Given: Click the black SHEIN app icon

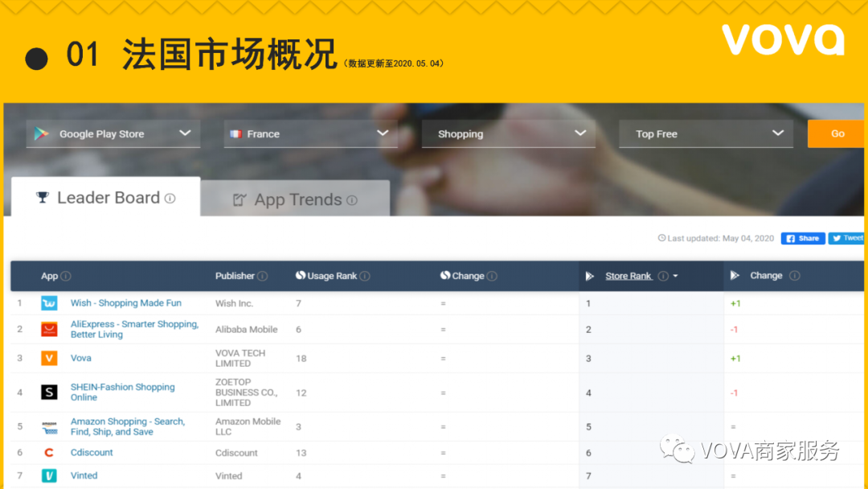Looking at the screenshot, I should pos(49,392).
